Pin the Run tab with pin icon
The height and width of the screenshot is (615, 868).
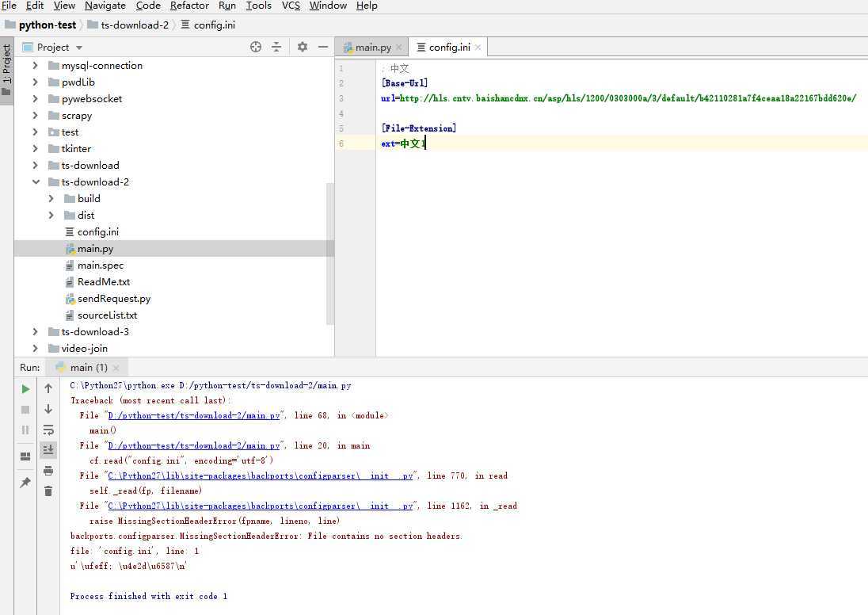point(25,483)
